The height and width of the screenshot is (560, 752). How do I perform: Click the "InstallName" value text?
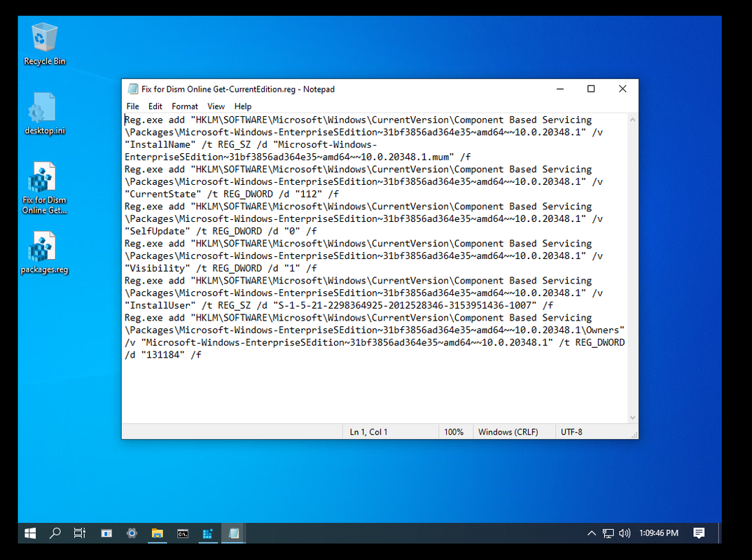(x=160, y=144)
